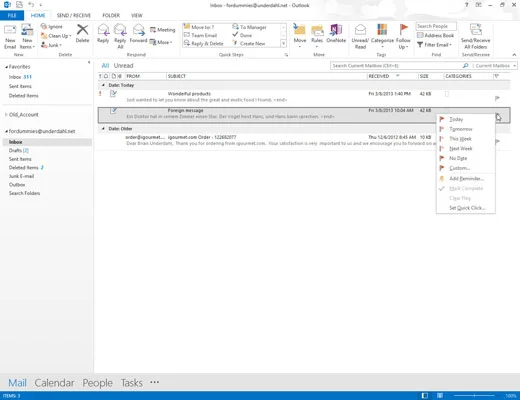Viewport: 520px width, 400px height.
Task: Click the Reply All icon
Action: (x=120, y=30)
